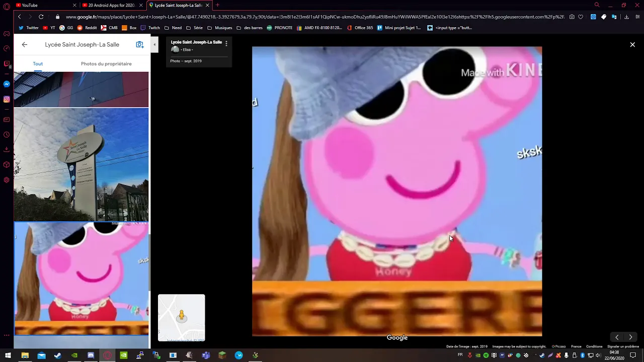Click the France link

(x=576, y=346)
